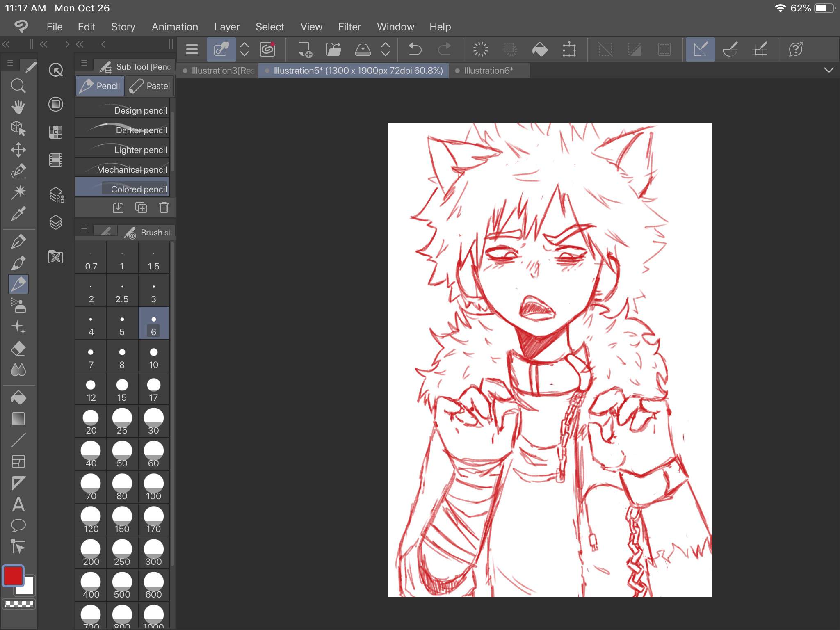Click the Help question icon

pyautogui.click(x=796, y=49)
